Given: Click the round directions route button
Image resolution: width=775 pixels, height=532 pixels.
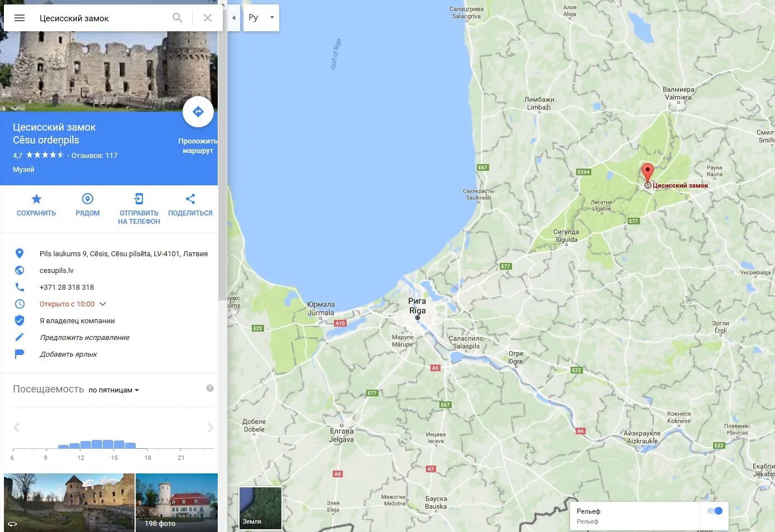Looking at the screenshot, I should 198,112.
